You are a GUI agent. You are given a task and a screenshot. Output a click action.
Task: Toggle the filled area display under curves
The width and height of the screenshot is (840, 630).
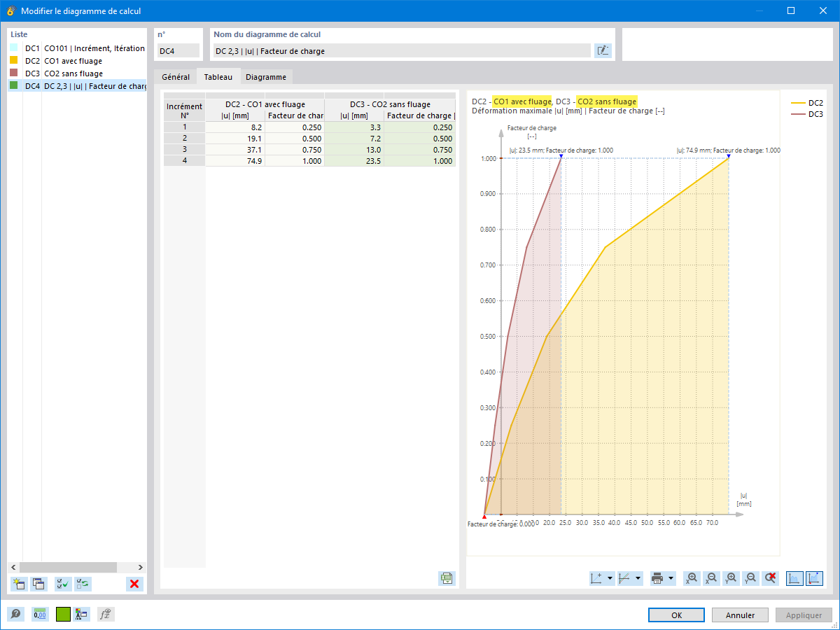794,578
